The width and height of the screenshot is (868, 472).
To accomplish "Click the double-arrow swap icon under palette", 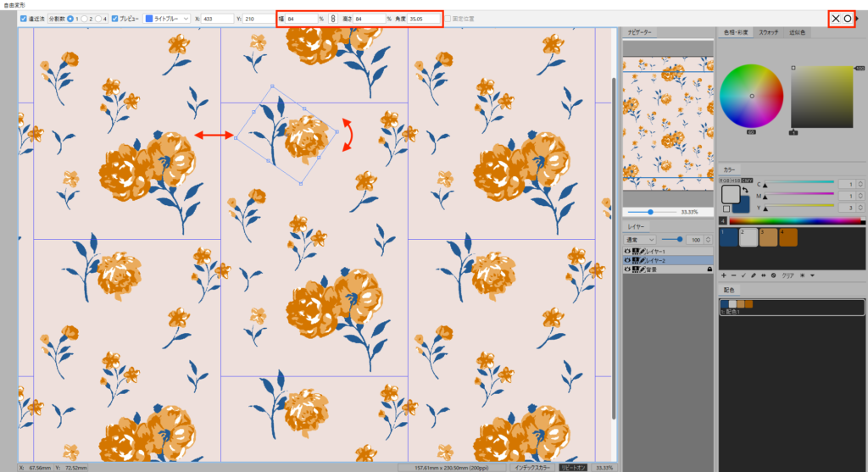I will click(x=764, y=275).
